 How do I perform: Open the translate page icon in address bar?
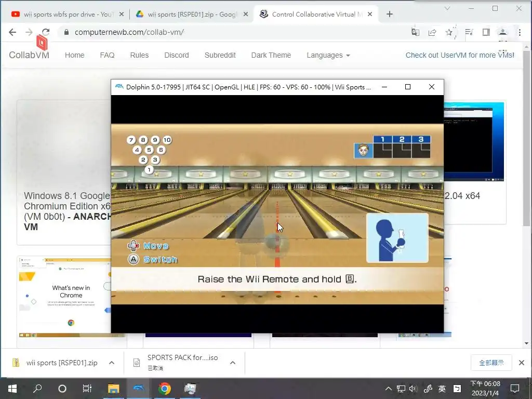click(x=415, y=32)
